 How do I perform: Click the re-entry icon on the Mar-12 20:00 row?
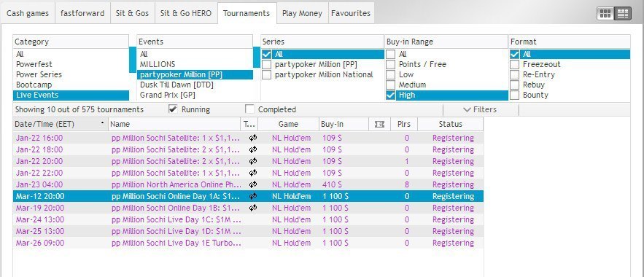pos(252,197)
